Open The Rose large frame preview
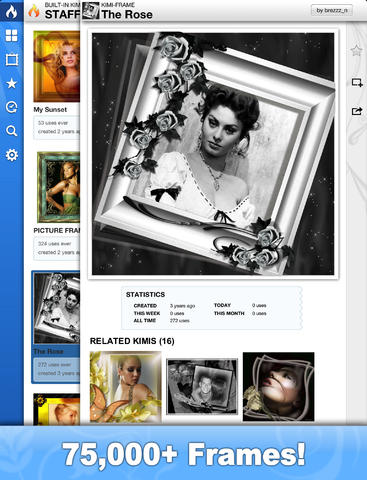367x480 pixels. click(x=213, y=154)
